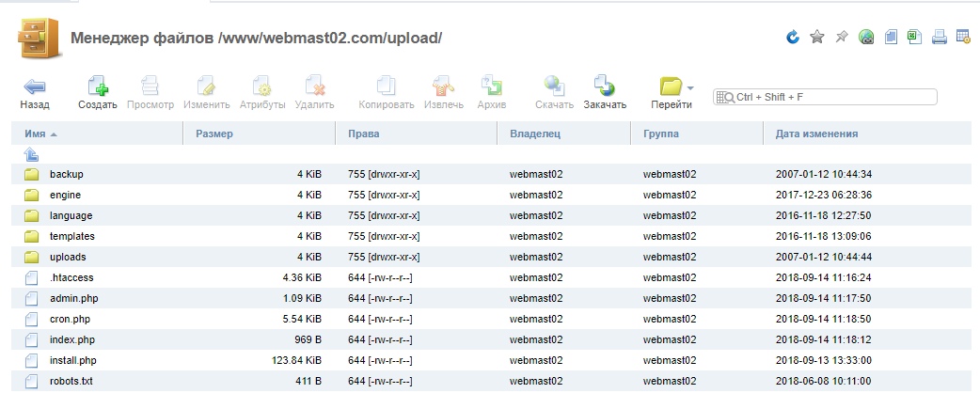This screenshot has width=980, height=409.
Task: Open table settings icon in header
Action: 963,38
